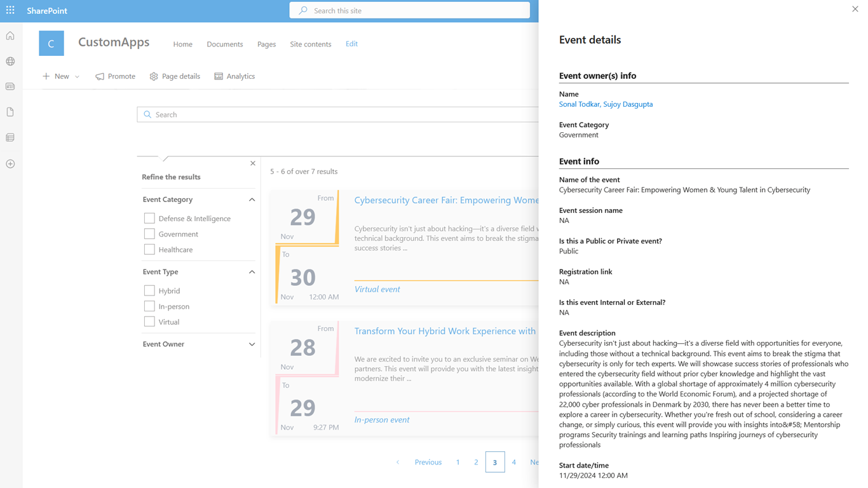Tick the Hybrid event type checkbox

click(149, 290)
